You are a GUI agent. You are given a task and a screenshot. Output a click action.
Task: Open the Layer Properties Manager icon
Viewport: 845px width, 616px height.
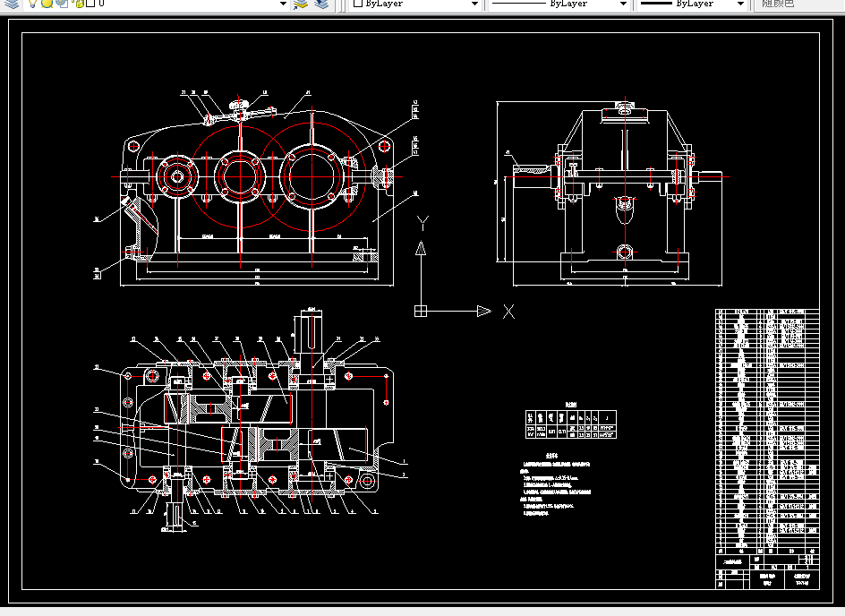tap(12, 4)
